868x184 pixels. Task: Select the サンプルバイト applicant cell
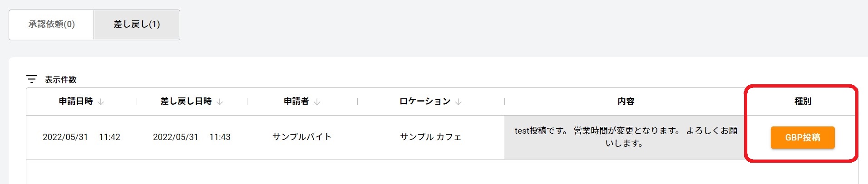click(x=302, y=137)
